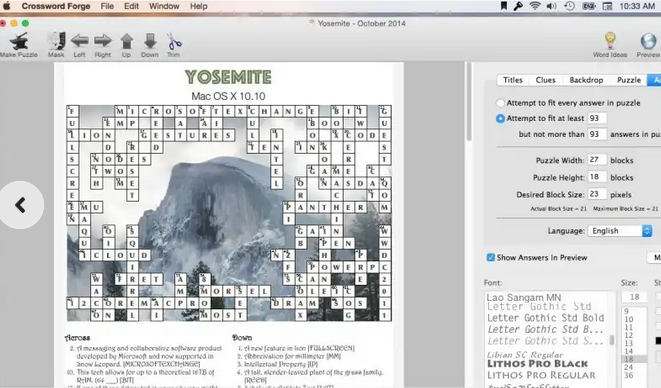Viewport: 661px width, 388px height.
Task: Open the Language dropdown
Action: (620, 231)
